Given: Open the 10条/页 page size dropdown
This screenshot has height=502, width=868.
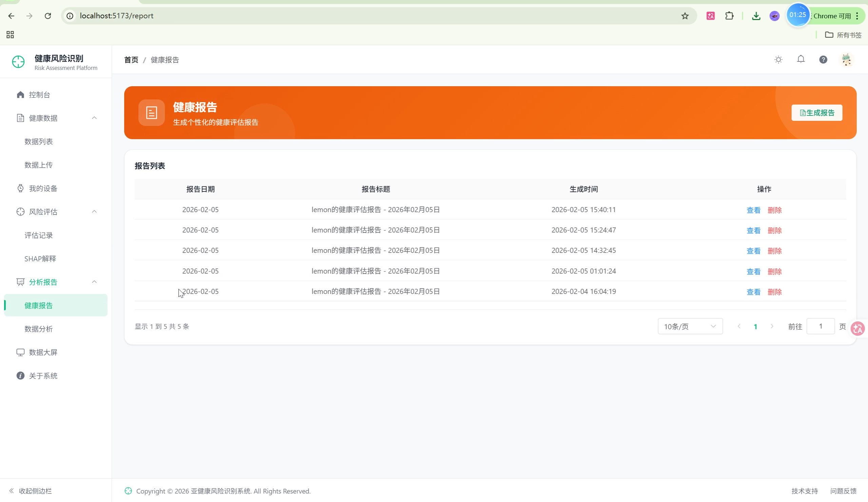Looking at the screenshot, I should tap(690, 327).
